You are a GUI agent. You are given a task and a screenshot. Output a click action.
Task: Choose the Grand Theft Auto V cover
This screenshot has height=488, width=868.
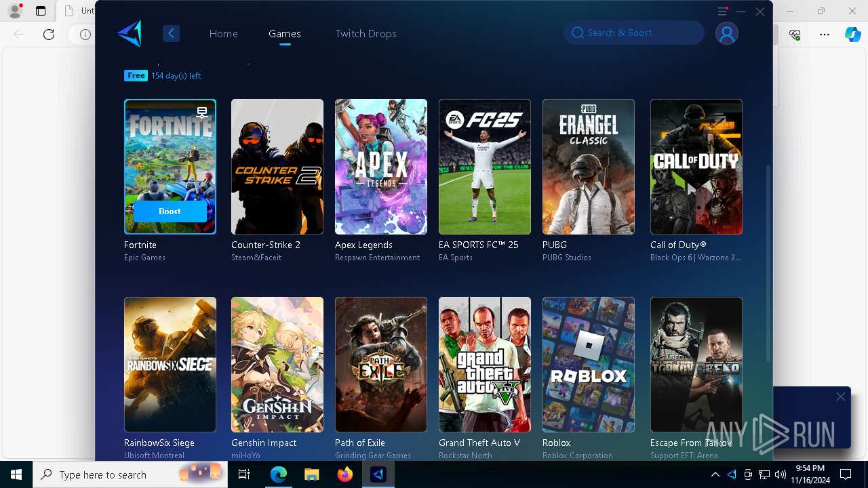coord(485,365)
